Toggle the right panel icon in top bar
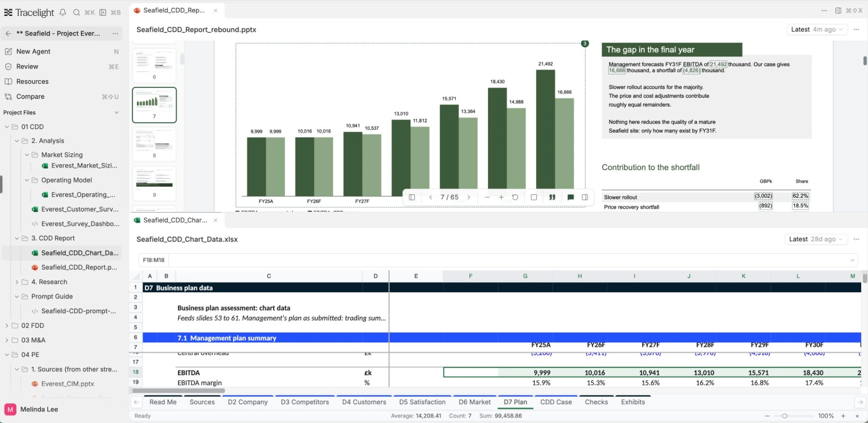The height and width of the screenshot is (423, 868). (838, 11)
